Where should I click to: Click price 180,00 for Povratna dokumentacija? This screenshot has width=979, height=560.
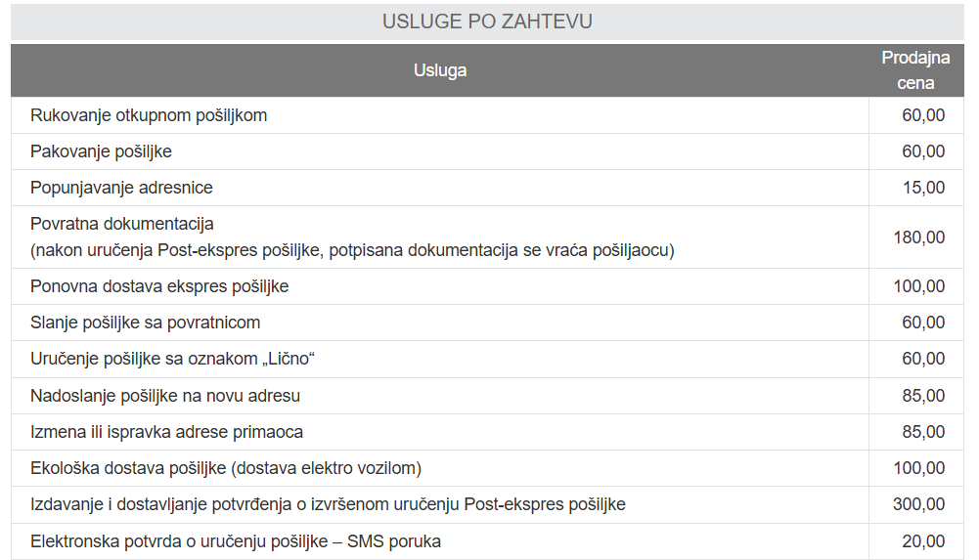point(919,237)
